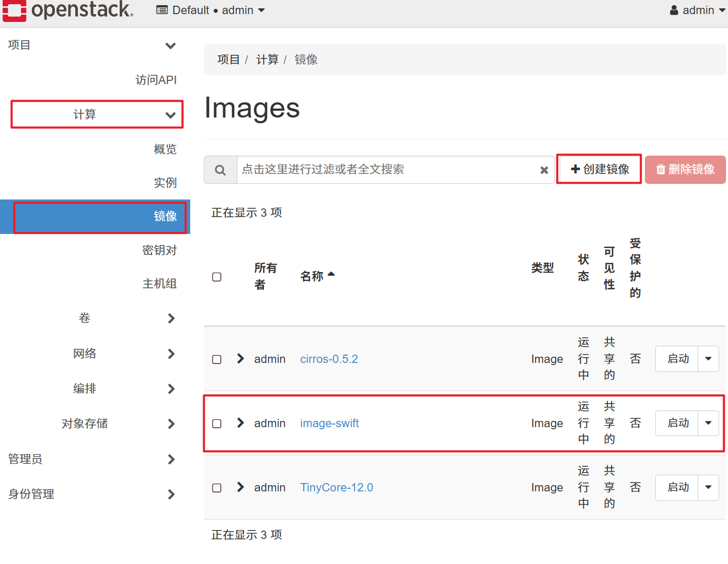Open action dropdown arrow for cirros-0.5.2
Image resolution: width=728 pixels, height=564 pixels.
[709, 359]
